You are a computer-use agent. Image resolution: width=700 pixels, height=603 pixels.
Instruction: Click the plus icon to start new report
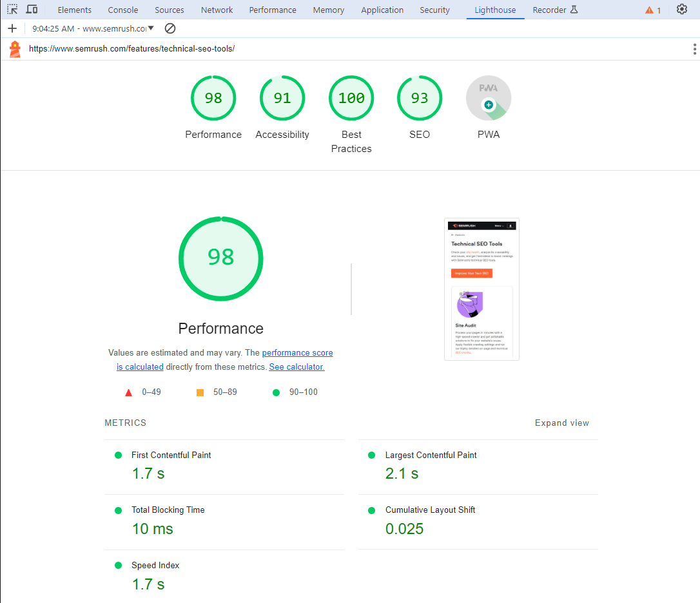tap(12, 28)
